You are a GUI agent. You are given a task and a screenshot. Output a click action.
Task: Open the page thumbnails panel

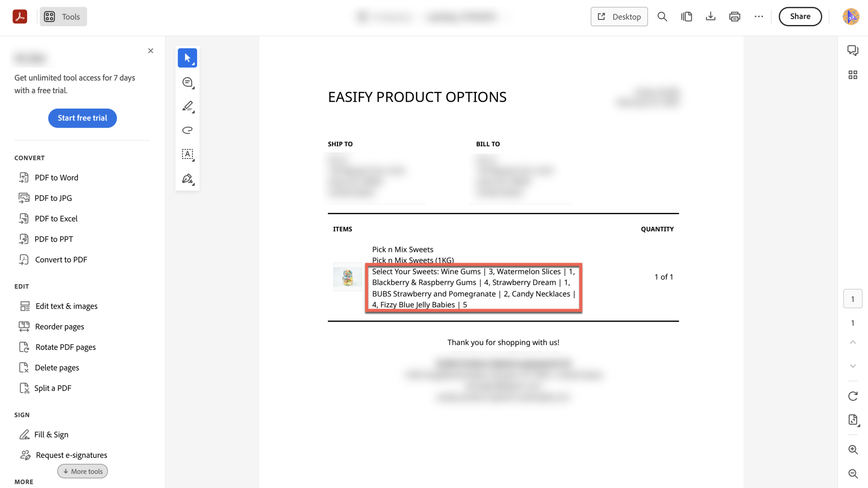coord(853,75)
